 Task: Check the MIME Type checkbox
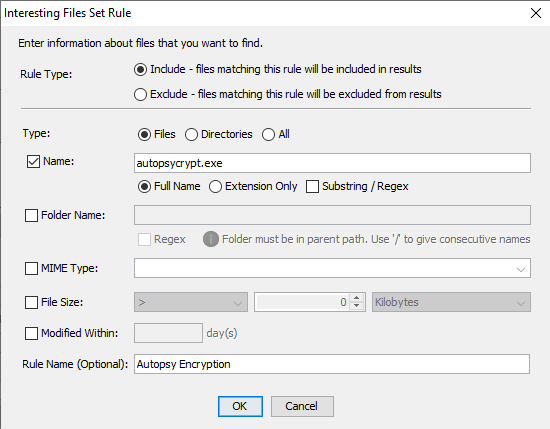coord(31,269)
